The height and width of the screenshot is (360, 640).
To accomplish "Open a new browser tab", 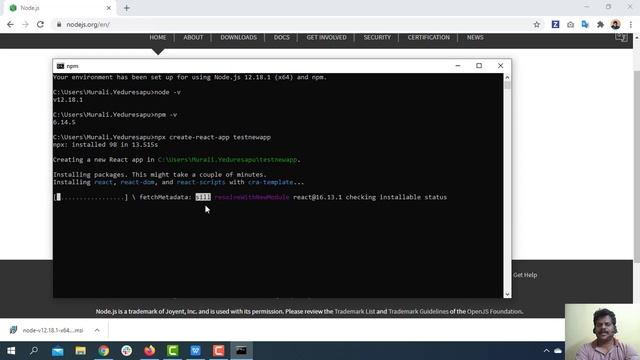I will point(127,8).
